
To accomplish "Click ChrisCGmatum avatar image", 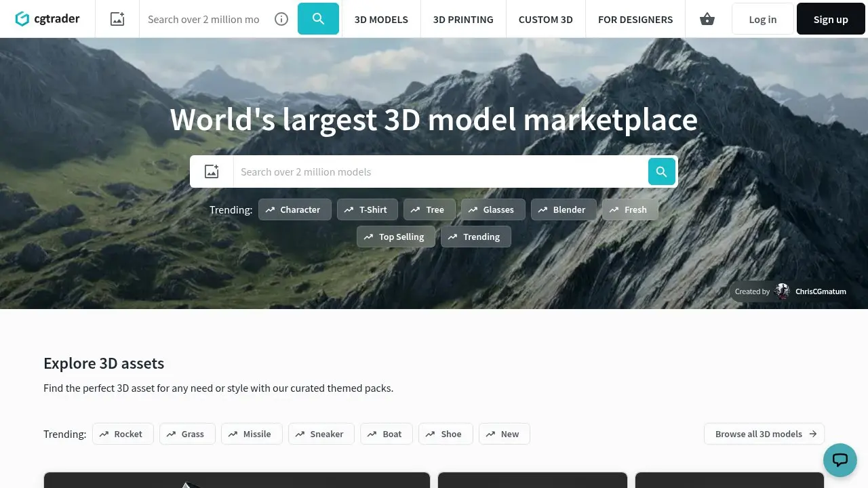I will click(x=783, y=291).
